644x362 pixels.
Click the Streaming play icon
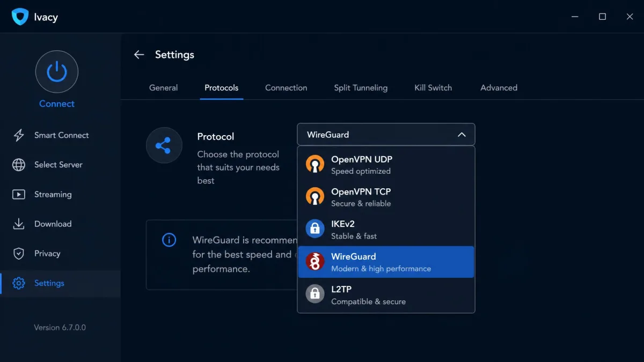(x=19, y=194)
